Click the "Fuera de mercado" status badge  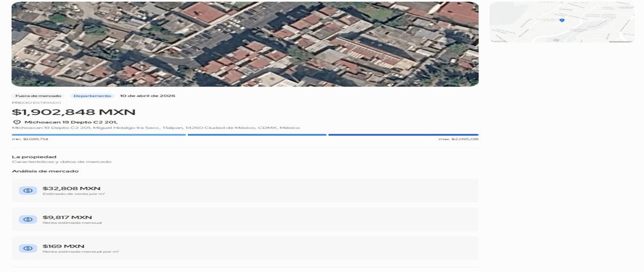pos(38,96)
